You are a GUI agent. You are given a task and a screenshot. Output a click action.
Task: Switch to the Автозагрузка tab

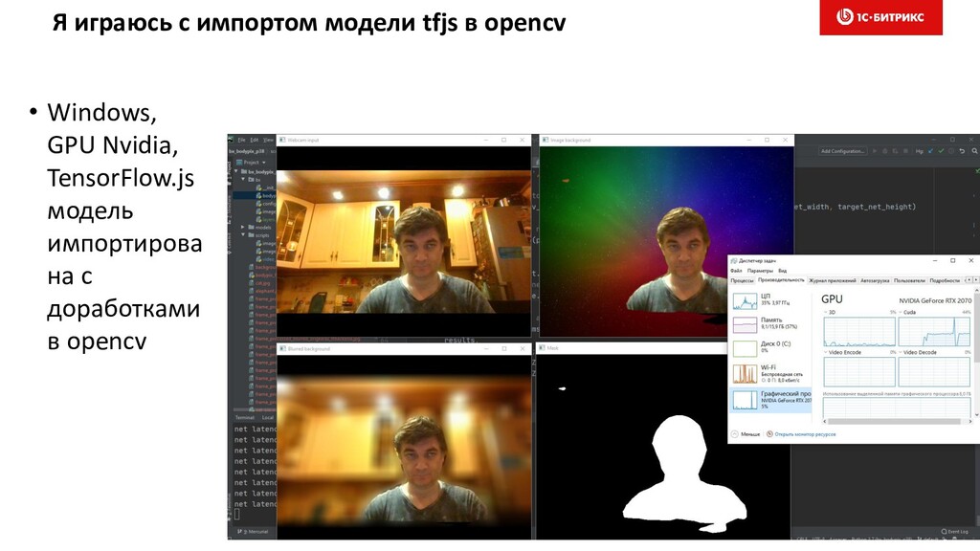click(875, 280)
